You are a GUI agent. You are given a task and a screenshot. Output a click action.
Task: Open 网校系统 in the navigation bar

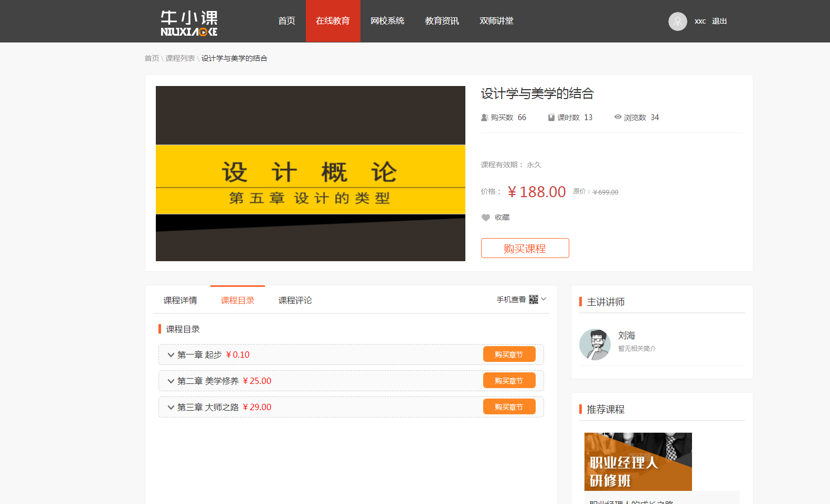[x=387, y=21]
